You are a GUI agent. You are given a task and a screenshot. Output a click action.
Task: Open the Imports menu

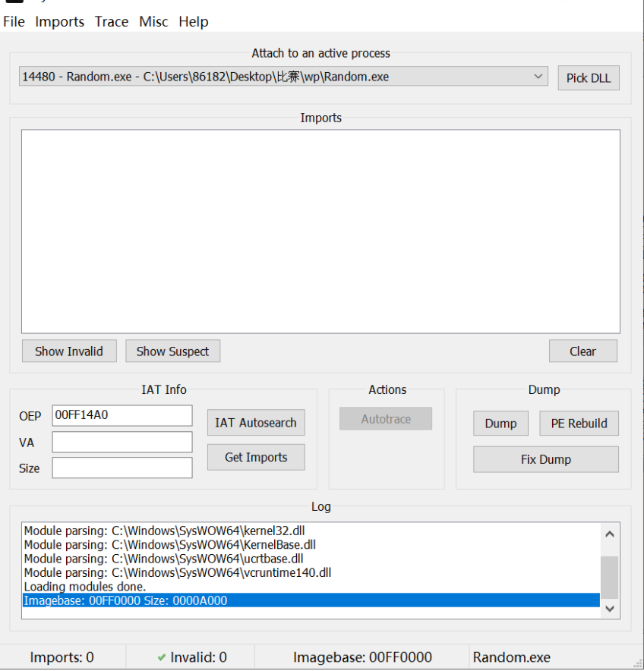point(59,22)
